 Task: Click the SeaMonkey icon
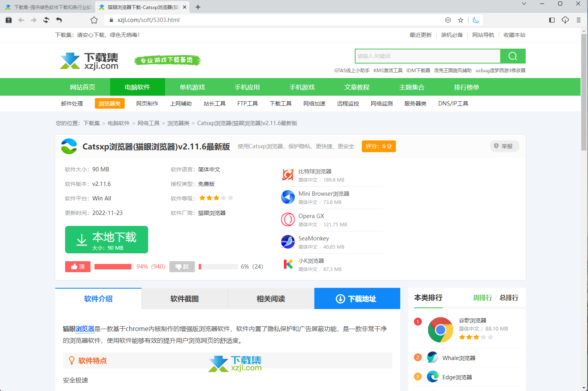(x=288, y=242)
